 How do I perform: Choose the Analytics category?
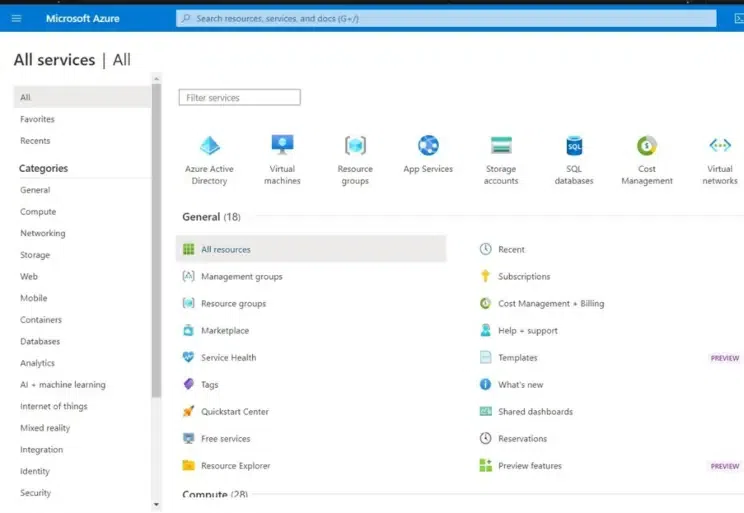(37, 363)
